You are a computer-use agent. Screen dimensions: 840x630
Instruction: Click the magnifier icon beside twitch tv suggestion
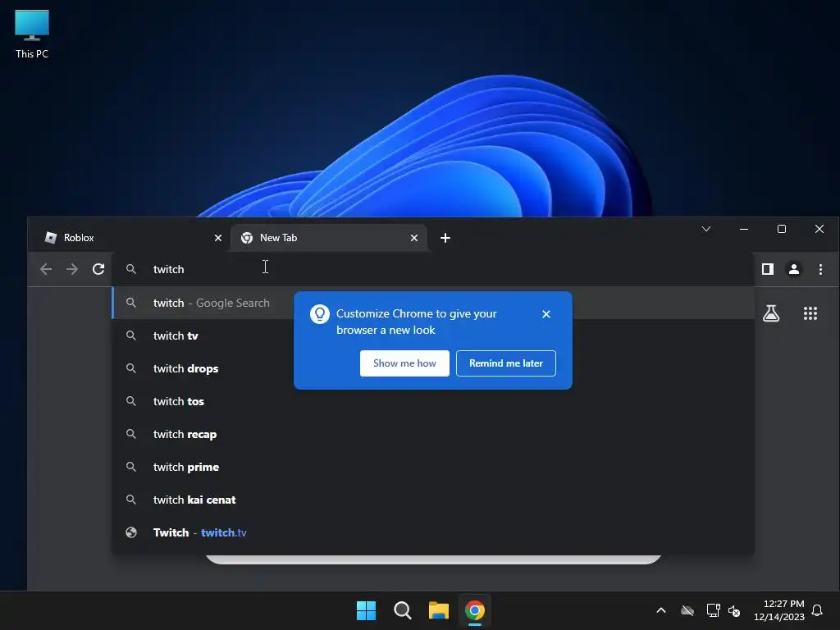click(x=130, y=336)
